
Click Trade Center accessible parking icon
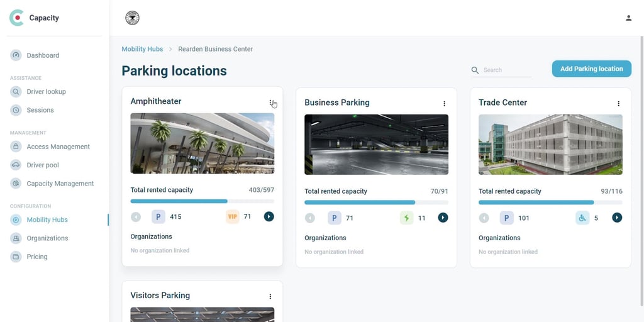582,218
